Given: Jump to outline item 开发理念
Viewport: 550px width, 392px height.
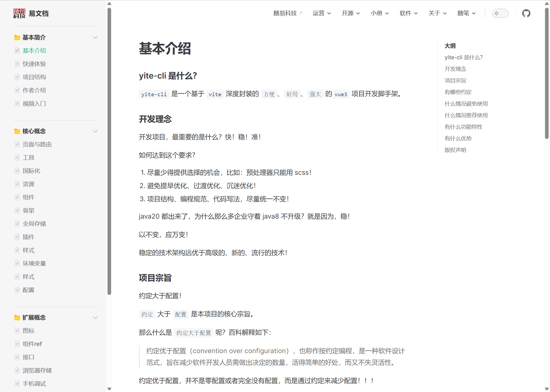Looking at the screenshot, I should 455,69.
